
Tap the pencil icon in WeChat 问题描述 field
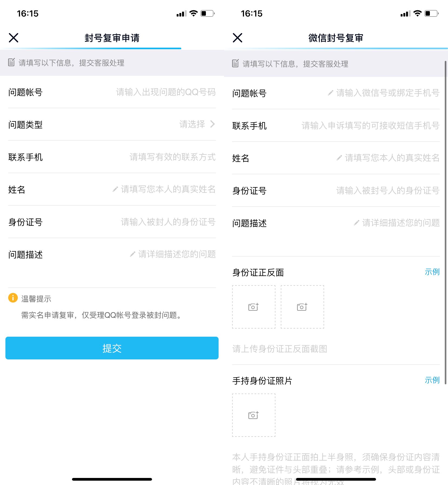coord(357,223)
